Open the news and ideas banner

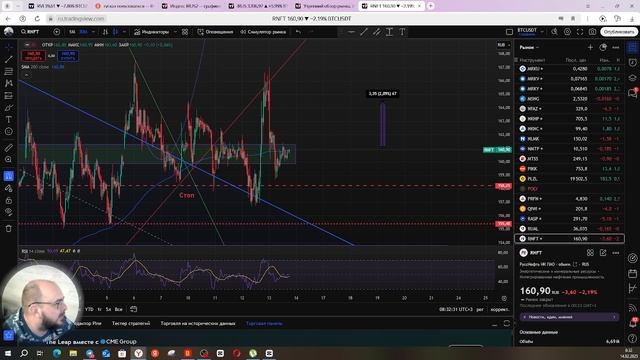tap(569, 317)
